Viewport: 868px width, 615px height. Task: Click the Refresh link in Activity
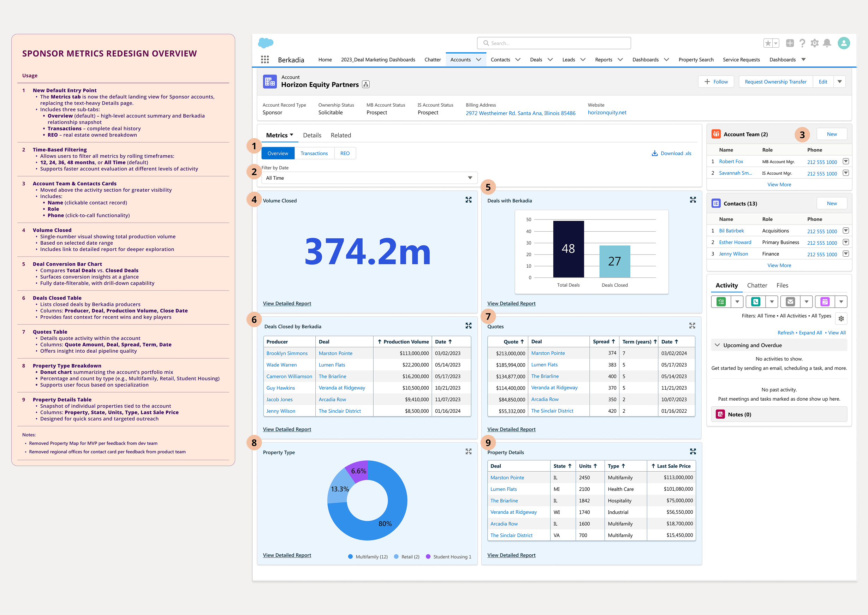point(785,333)
